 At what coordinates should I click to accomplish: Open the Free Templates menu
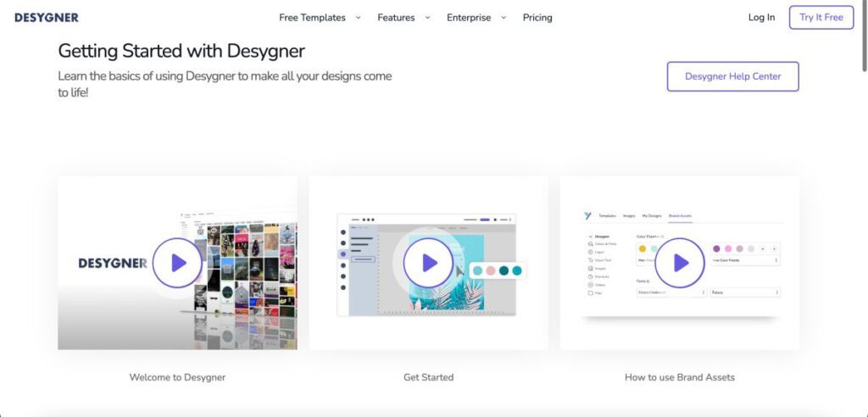pyautogui.click(x=312, y=18)
